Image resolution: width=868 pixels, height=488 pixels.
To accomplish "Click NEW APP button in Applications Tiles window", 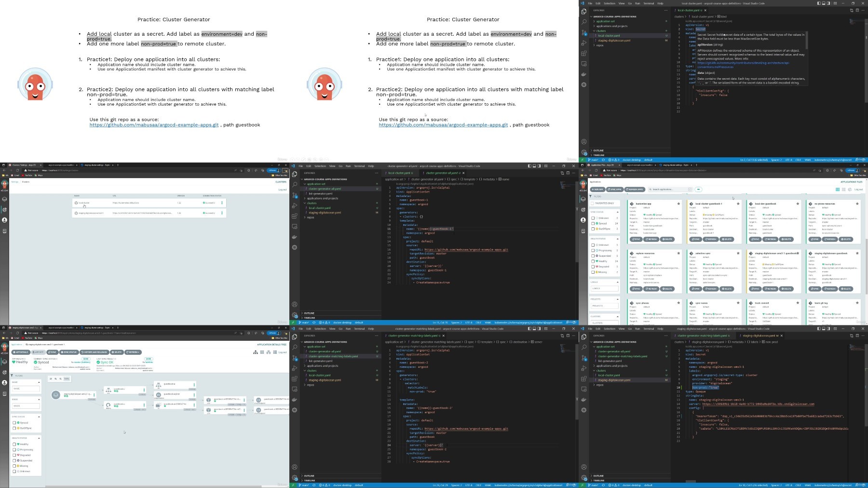I will (x=598, y=189).
